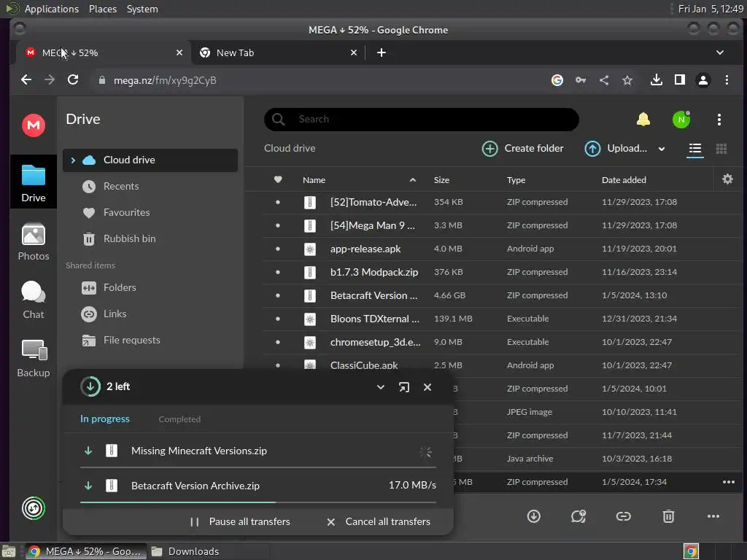The image size is (747, 560).
Task: Open the Chrome saved passwords key icon
Action: 580,80
